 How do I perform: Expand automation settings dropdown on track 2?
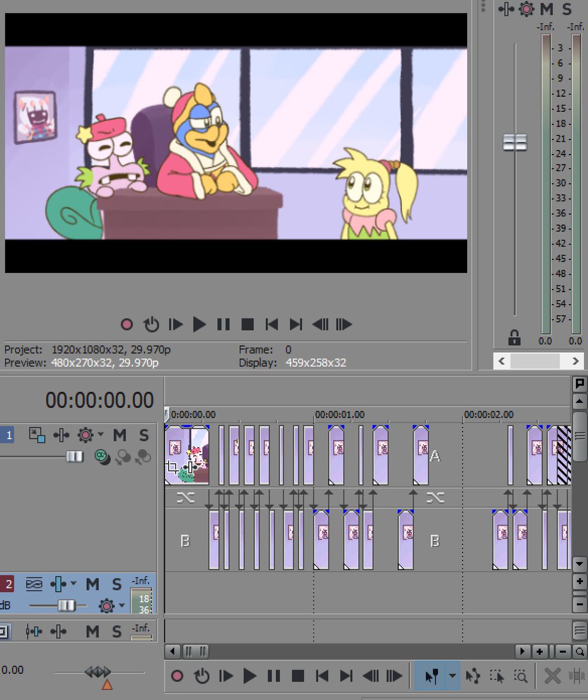tap(122, 606)
